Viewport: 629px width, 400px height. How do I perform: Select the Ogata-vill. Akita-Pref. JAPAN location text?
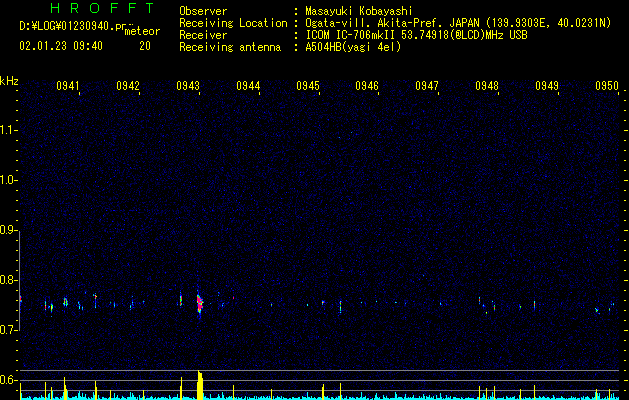pos(458,23)
